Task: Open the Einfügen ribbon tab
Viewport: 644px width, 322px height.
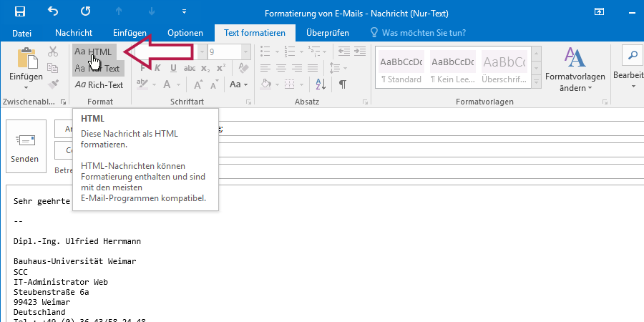Action: 130,33
